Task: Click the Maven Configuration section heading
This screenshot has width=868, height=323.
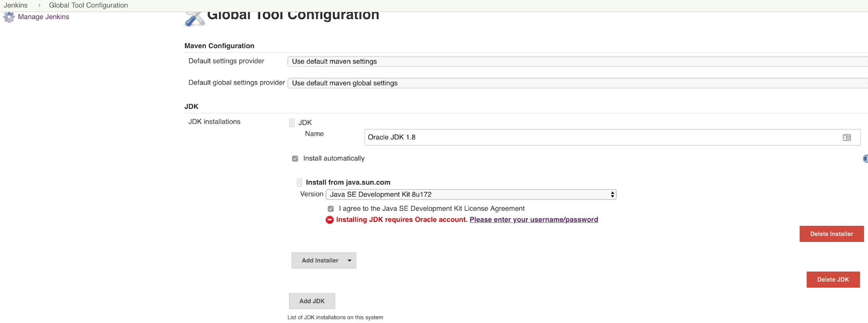Action: (x=219, y=46)
